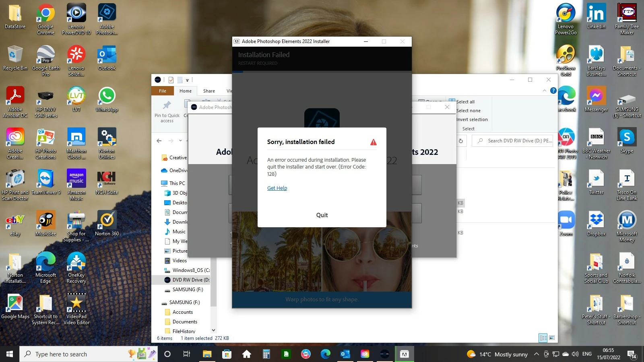Select the TeamViewer 9 desktop icon
The height and width of the screenshot is (362, 644).
coord(46,182)
